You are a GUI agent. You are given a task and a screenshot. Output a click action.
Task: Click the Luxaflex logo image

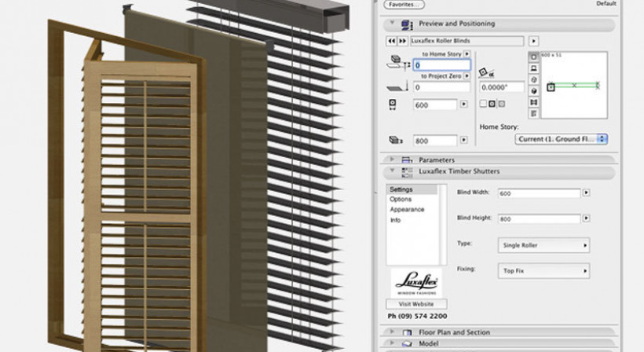click(x=416, y=283)
